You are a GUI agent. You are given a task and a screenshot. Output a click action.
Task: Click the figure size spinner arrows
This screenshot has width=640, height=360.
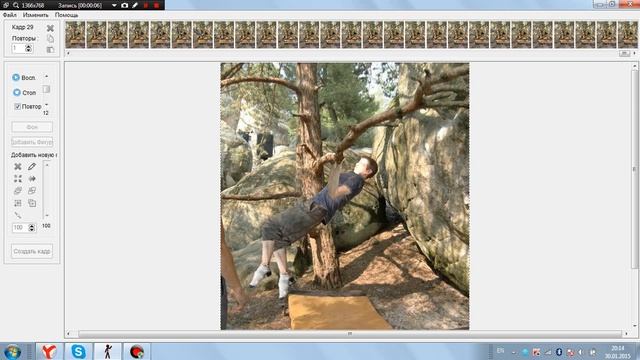click(31, 228)
